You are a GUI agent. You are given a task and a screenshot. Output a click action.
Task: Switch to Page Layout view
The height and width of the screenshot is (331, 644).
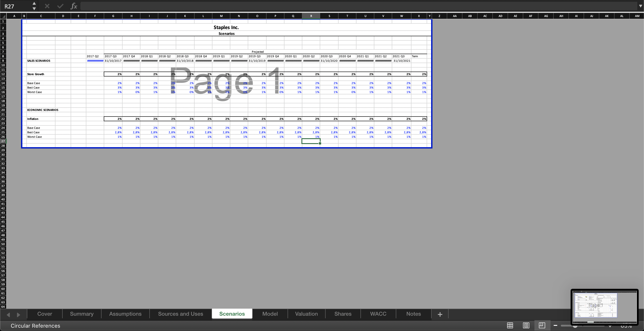(x=526, y=325)
